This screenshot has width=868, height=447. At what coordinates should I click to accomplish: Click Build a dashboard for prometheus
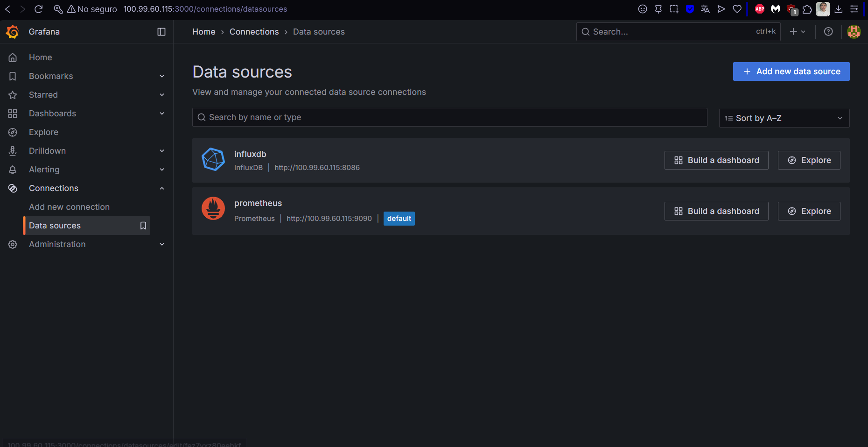[716, 211]
